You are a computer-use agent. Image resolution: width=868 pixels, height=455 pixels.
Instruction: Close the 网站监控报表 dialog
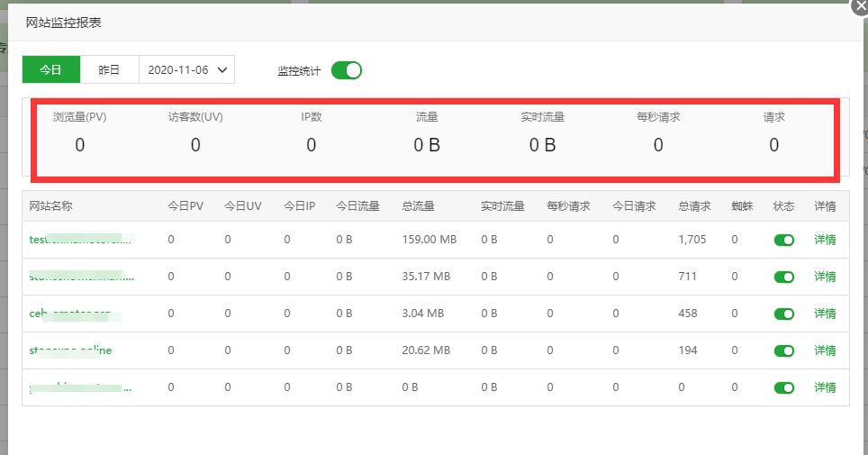[860, 5]
